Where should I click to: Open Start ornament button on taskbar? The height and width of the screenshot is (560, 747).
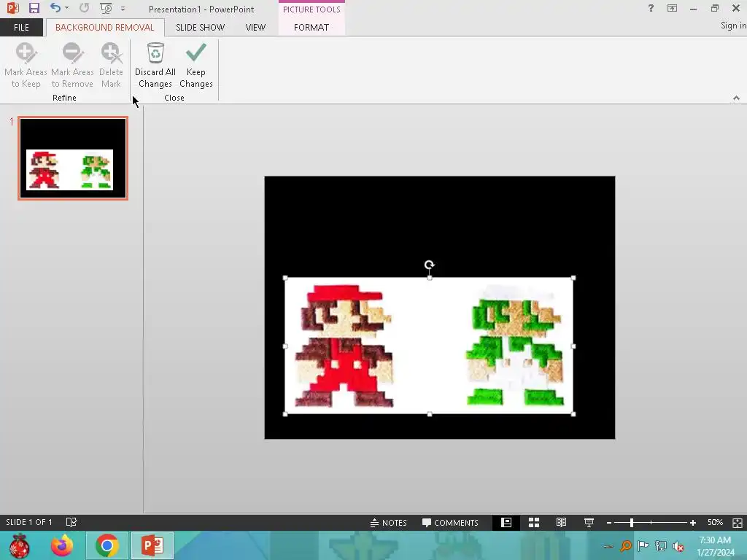click(x=19, y=545)
